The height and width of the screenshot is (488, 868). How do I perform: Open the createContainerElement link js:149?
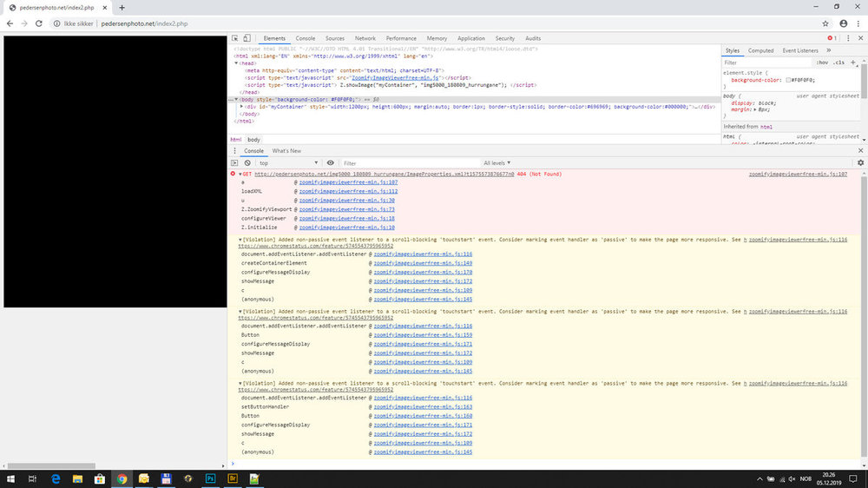423,263
